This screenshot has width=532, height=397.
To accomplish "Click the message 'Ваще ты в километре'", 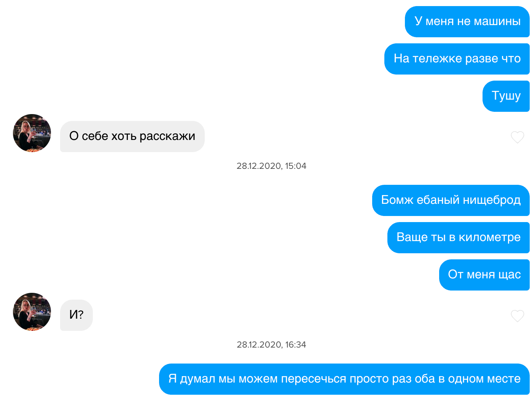I will 459,238.
